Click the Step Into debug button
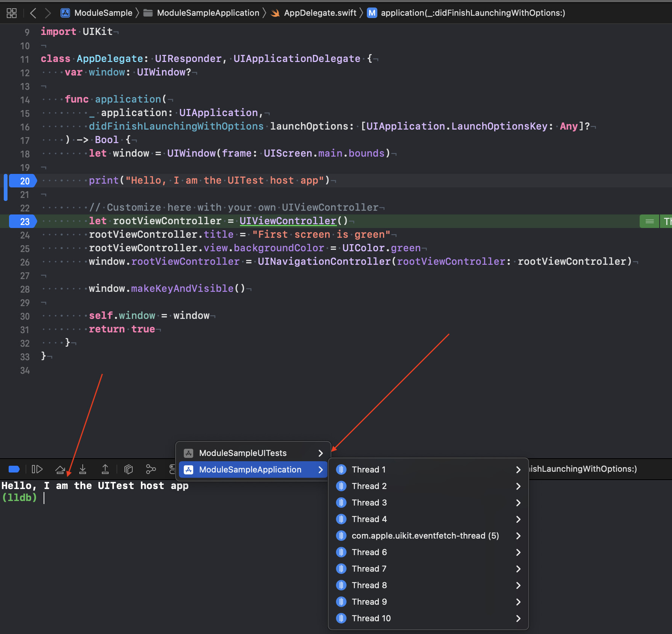Viewport: 672px width, 634px height. pos(83,469)
